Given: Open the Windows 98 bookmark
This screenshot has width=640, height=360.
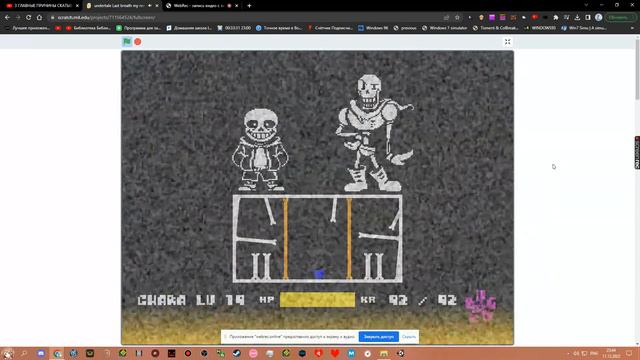Looking at the screenshot, I should coord(373,28).
